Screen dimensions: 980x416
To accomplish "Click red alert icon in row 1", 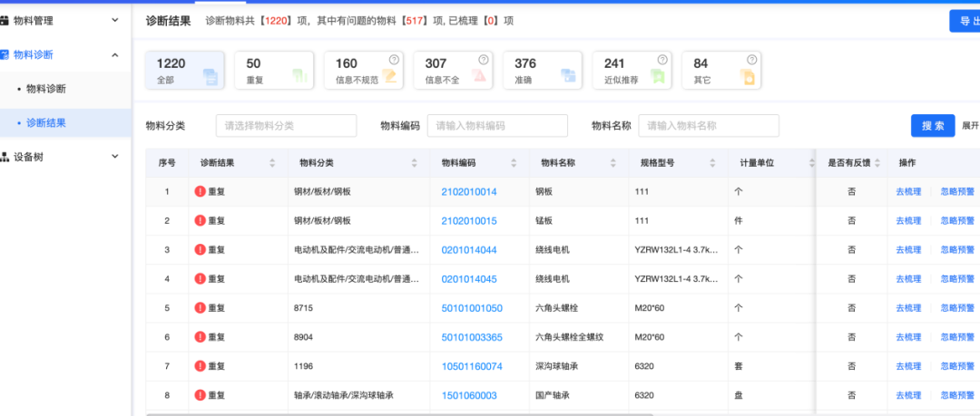I will (x=200, y=192).
